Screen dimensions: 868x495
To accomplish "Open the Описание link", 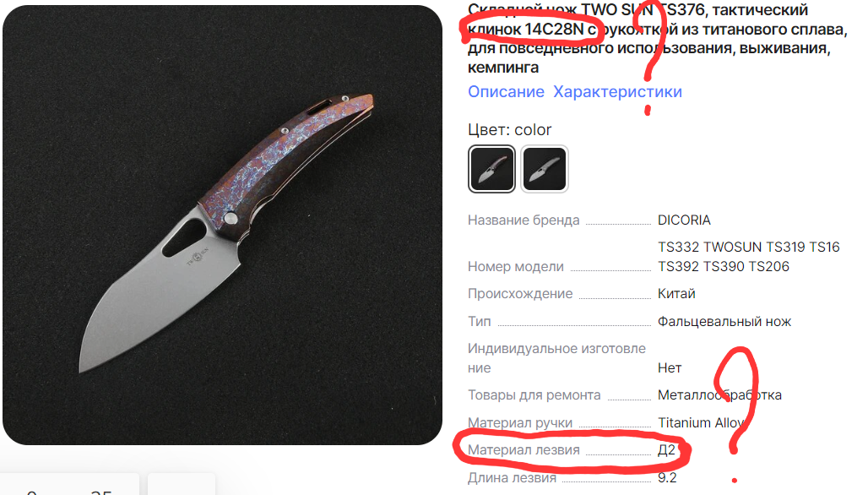I will coord(506,92).
